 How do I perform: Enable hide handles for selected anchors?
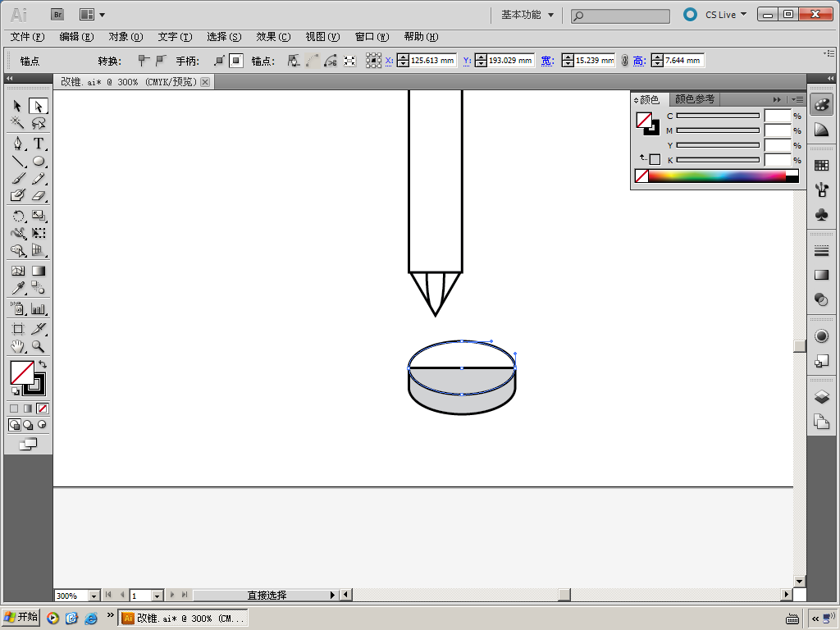(236, 61)
